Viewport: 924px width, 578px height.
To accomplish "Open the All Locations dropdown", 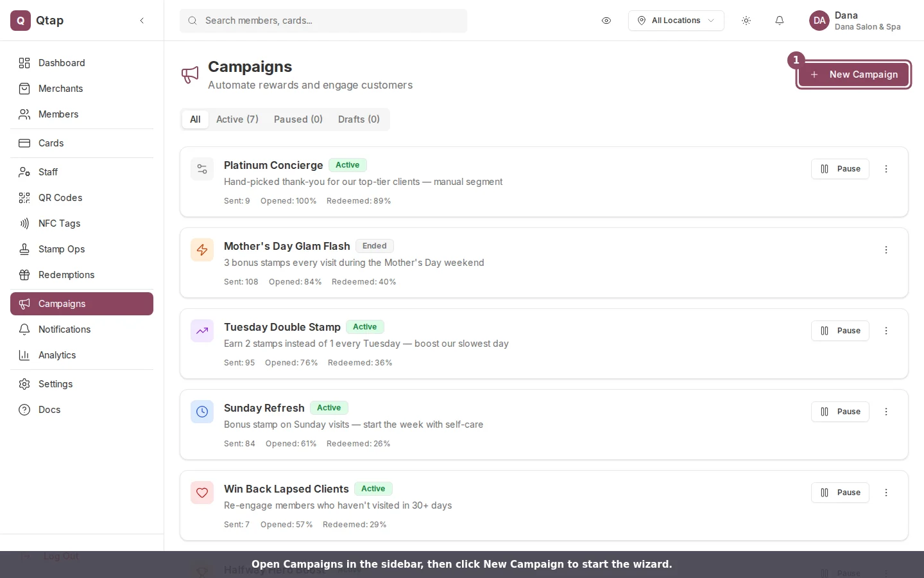I will 676,21.
